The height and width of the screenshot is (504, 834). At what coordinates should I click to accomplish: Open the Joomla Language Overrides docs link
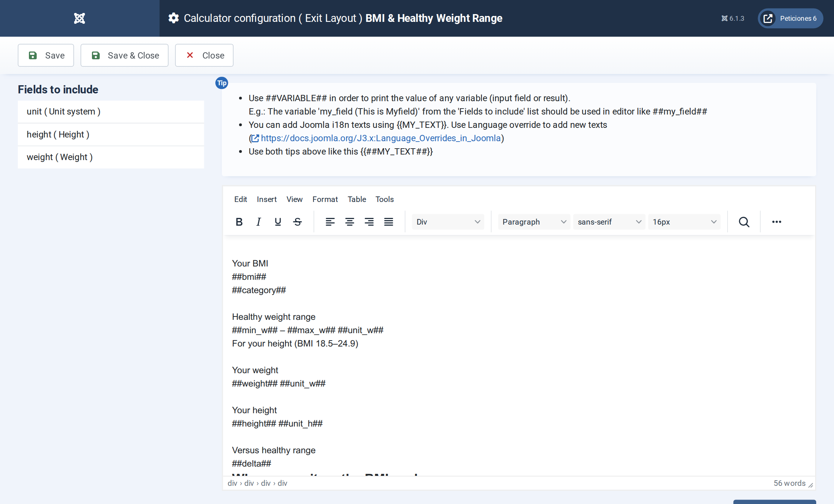381,138
